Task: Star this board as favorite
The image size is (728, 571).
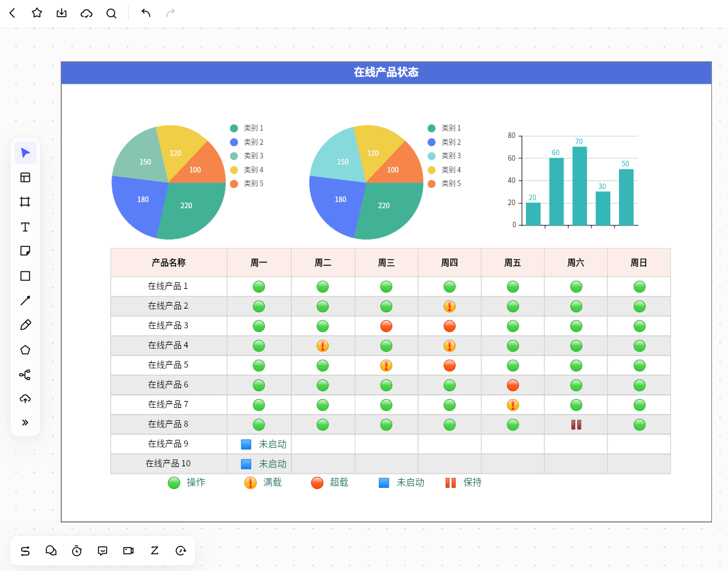Action: tap(37, 13)
